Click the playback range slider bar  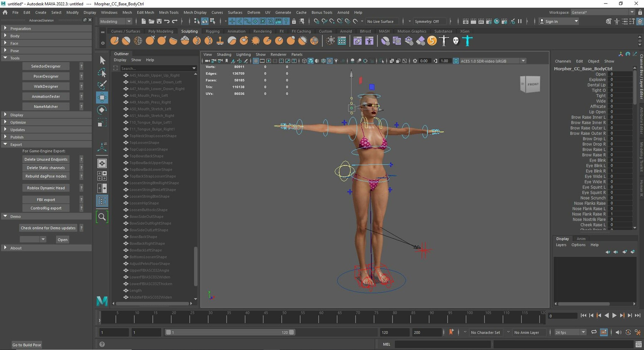tap(230, 332)
